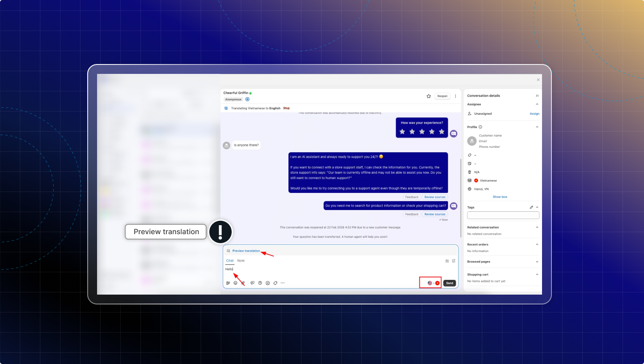Click the Preview translation link
The height and width of the screenshot is (364, 644).
(246, 251)
